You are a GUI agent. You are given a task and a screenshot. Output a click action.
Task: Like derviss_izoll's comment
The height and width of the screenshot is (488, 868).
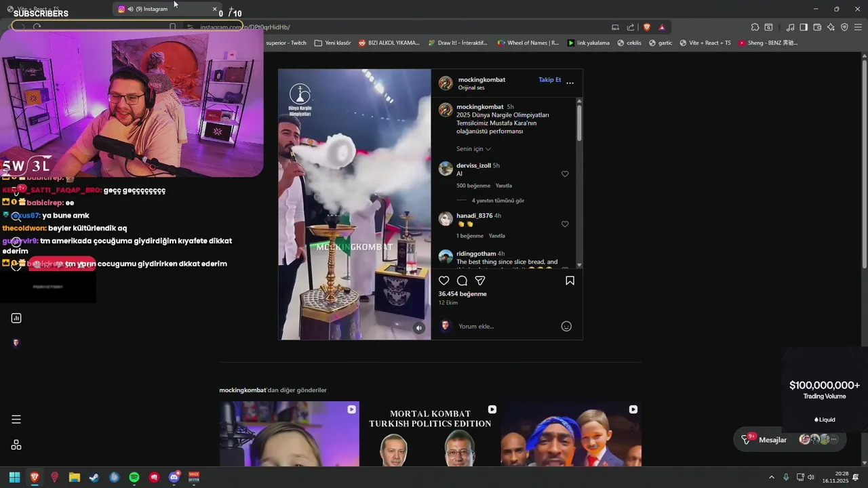(565, 174)
